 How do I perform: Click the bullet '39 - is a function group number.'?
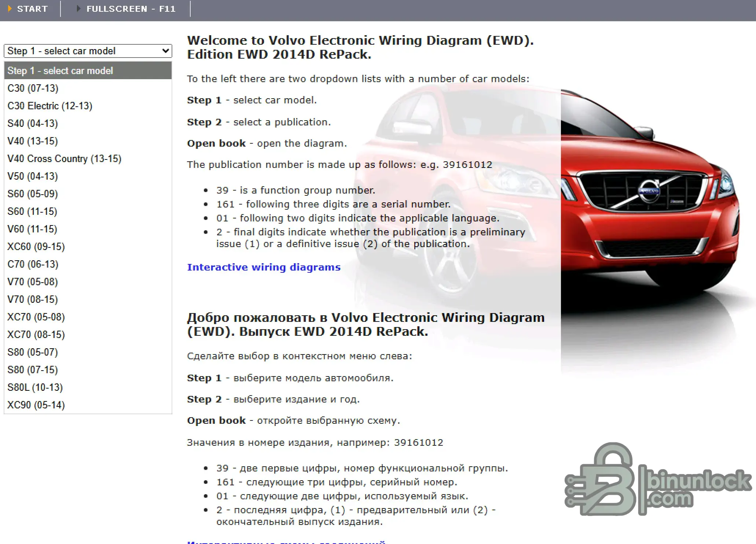click(x=296, y=190)
